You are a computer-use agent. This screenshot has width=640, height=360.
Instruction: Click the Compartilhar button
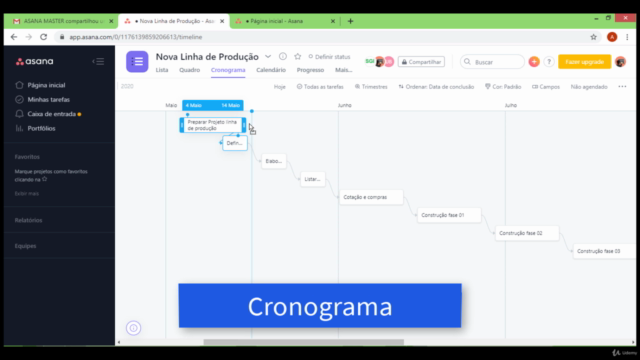[421, 62]
